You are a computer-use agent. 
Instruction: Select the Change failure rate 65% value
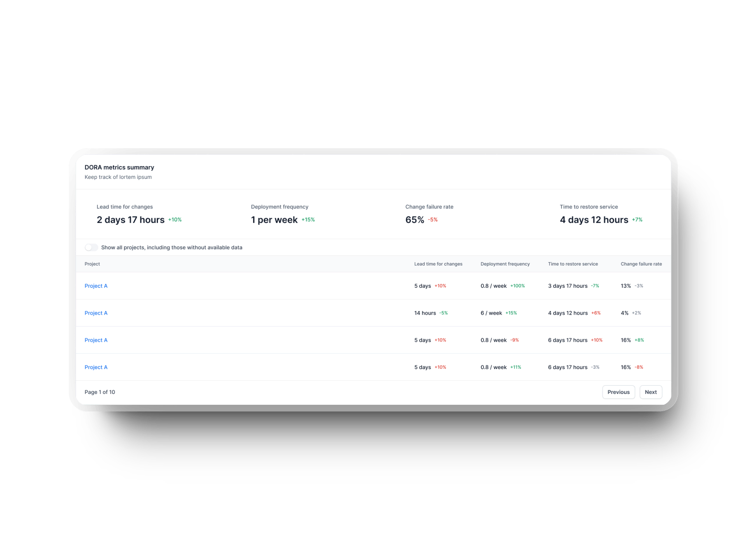pos(414,220)
